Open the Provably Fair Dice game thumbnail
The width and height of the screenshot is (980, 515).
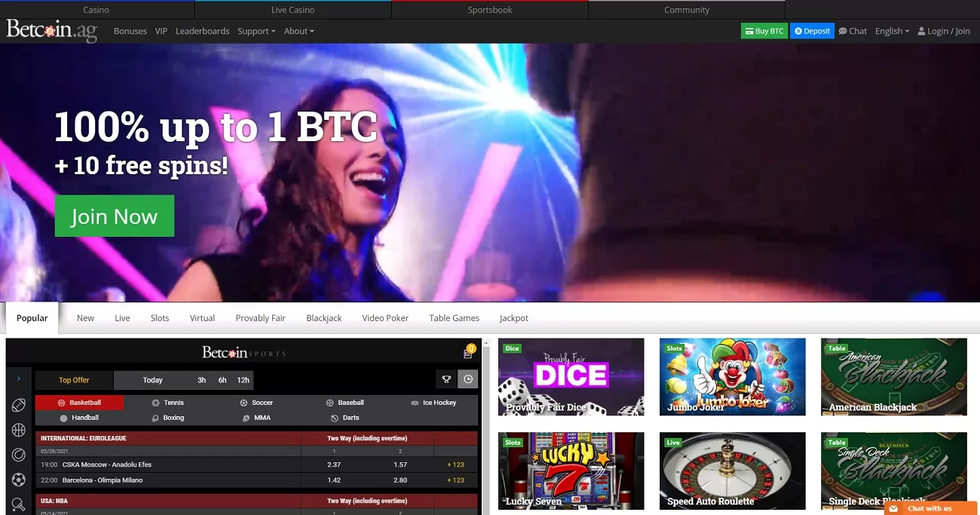(571, 377)
